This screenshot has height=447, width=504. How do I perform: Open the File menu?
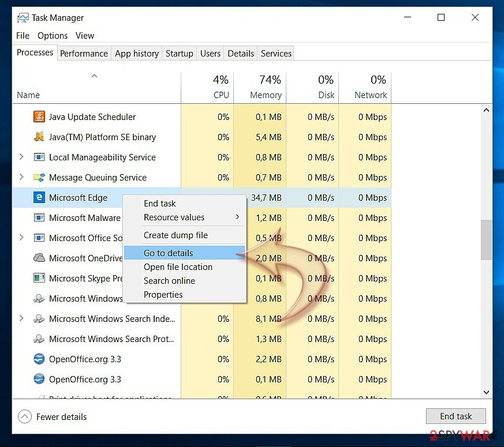[x=23, y=36]
